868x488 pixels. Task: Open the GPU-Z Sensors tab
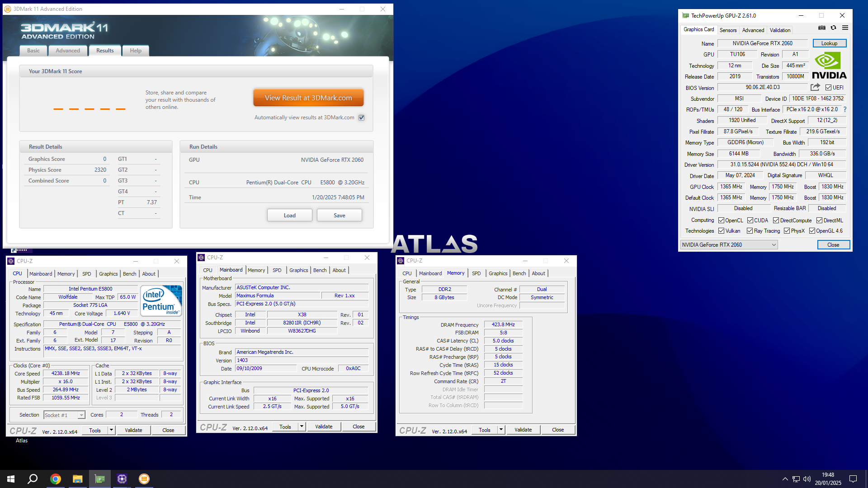[x=728, y=30]
